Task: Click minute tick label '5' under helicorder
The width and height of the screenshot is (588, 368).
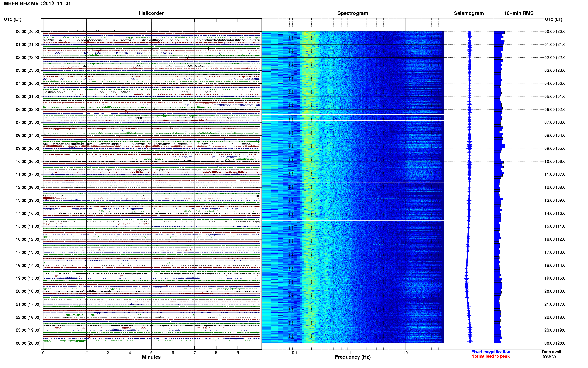Action: [151, 353]
